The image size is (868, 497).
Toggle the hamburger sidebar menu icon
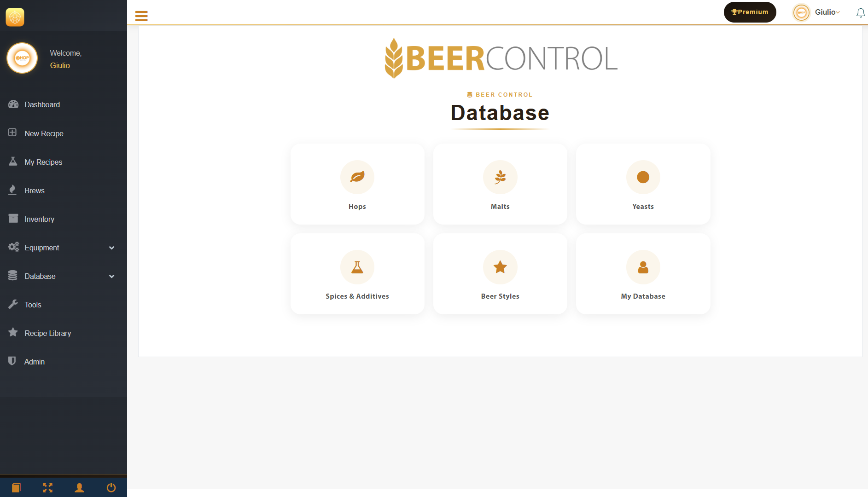tap(141, 16)
